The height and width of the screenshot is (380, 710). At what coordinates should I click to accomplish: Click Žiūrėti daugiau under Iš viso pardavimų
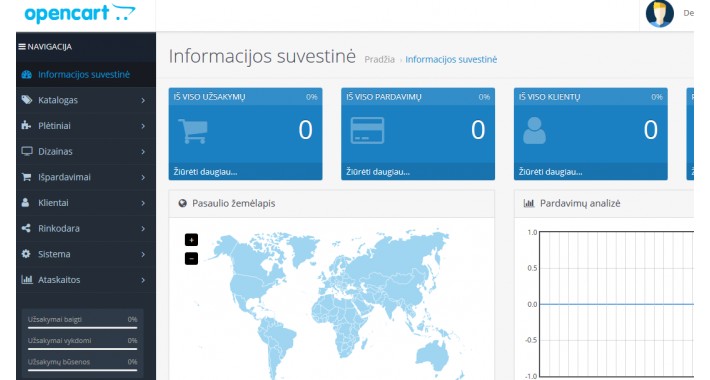(x=378, y=172)
